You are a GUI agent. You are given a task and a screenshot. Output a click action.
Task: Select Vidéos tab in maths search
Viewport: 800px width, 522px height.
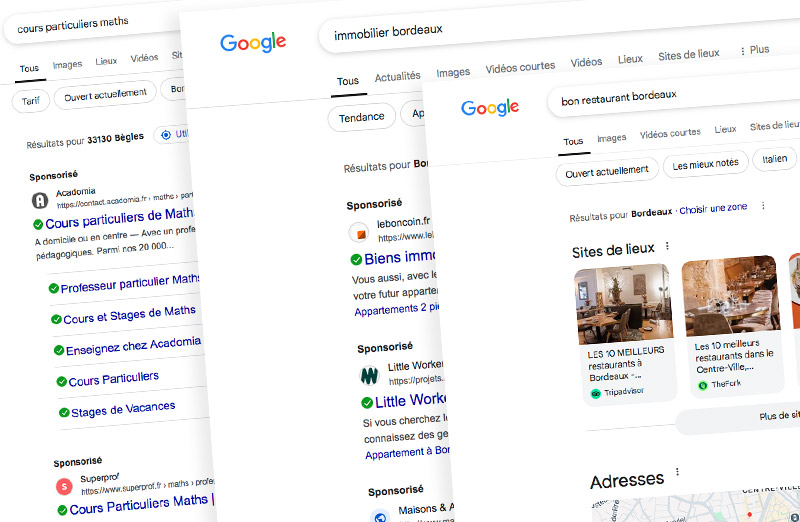point(144,58)
